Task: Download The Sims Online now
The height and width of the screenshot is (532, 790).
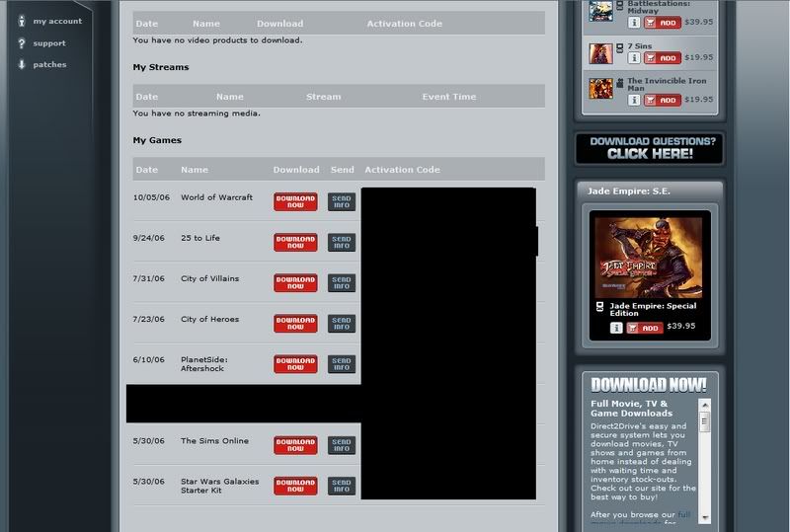Action: tap(295, 445)
